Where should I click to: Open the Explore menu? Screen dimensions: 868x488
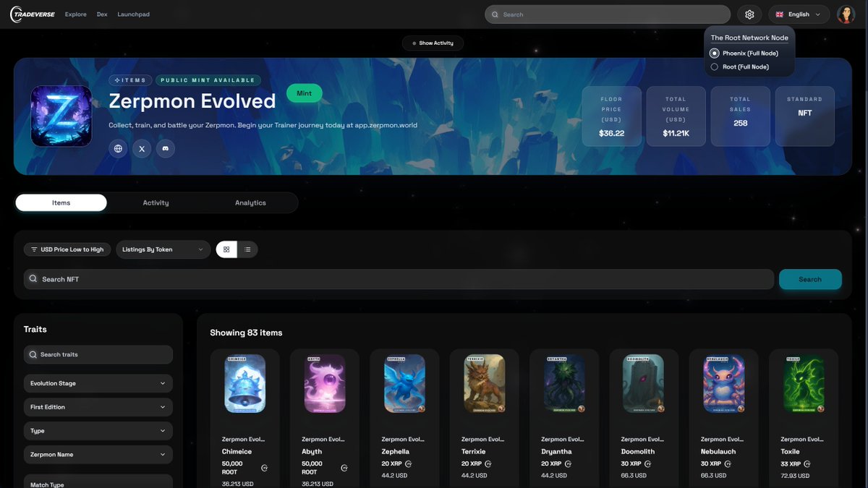point(76,14)
